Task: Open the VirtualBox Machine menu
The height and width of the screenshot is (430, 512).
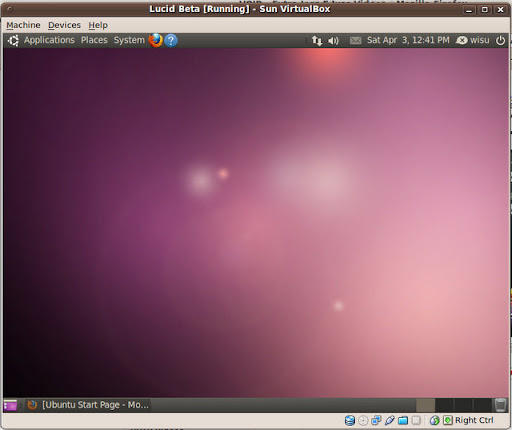Action: [23, 25]
